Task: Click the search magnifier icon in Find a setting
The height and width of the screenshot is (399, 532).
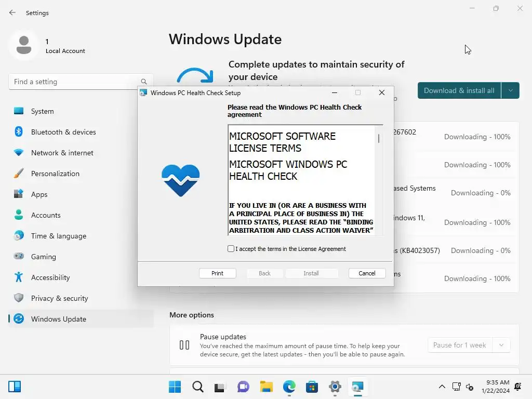Action: tap(144, 82)
